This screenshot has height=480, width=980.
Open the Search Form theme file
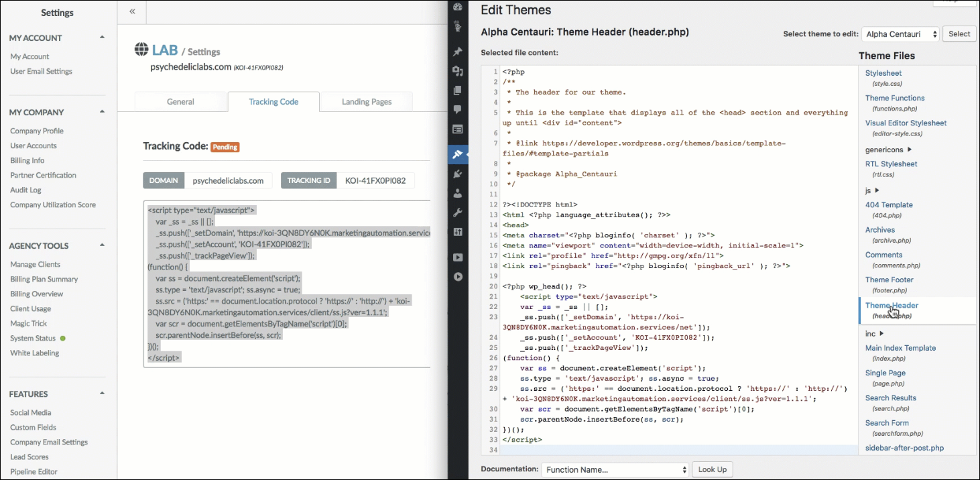pos(887,423)
